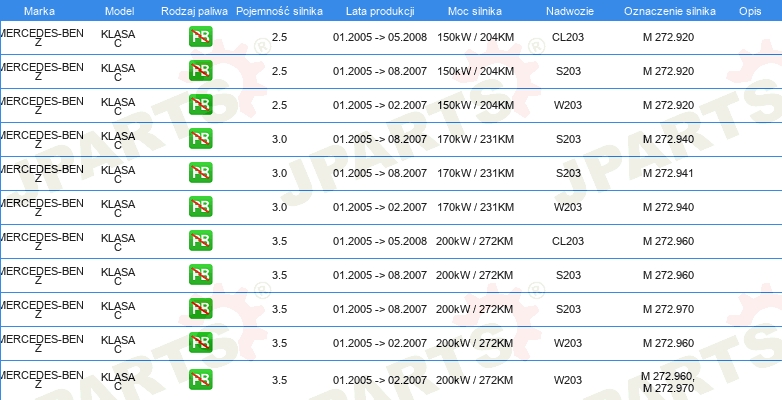Click the Pojemność silnika column header

[x=279, y=11]
